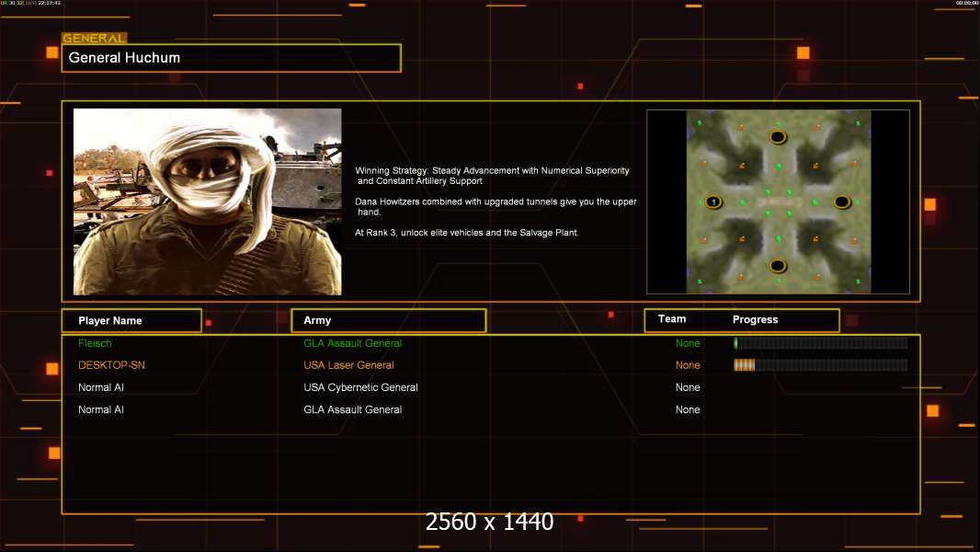
Task: Click the Progress column header
Action: click(755, 319)
